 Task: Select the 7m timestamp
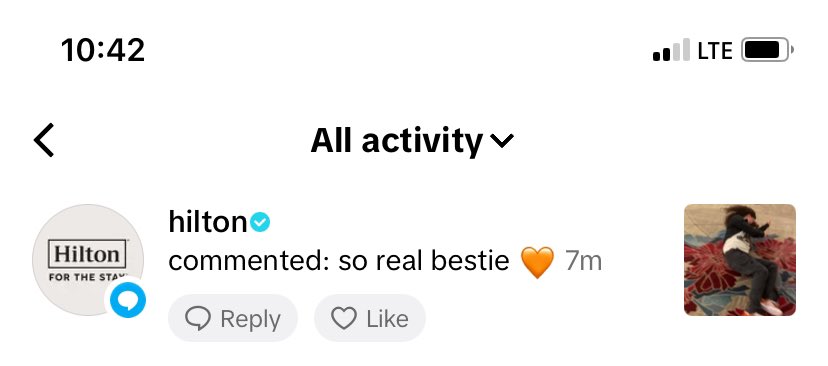[x=584, y=261]
